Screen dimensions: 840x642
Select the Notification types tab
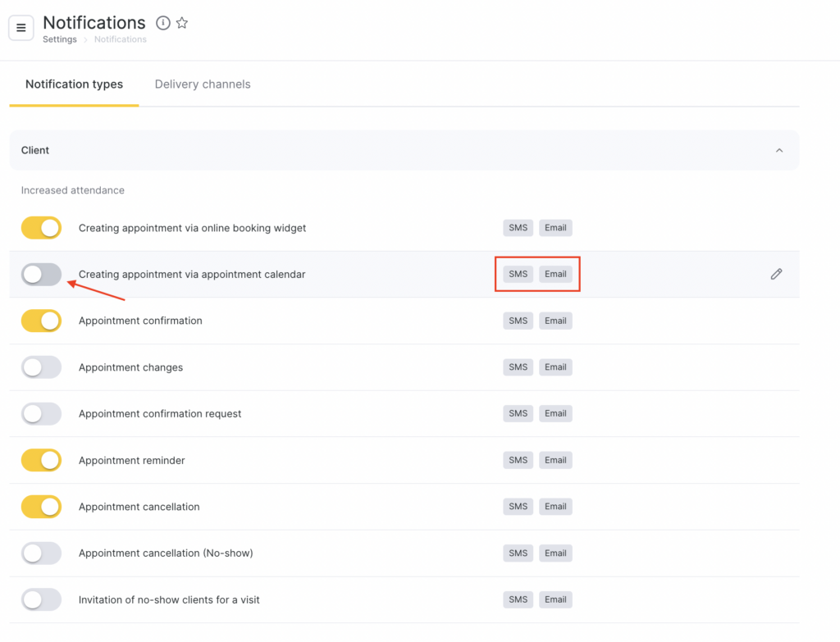74,84
